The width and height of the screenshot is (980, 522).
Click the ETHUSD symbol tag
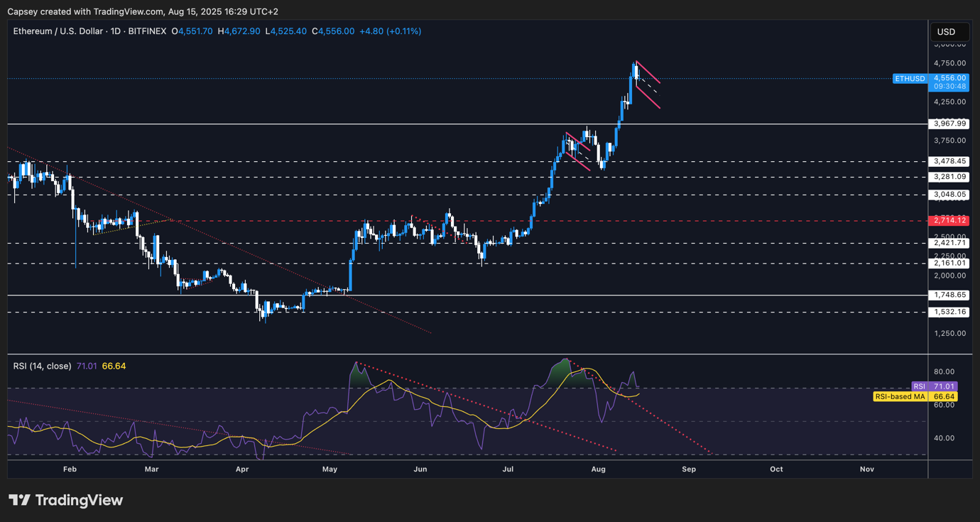pos(910,79)
